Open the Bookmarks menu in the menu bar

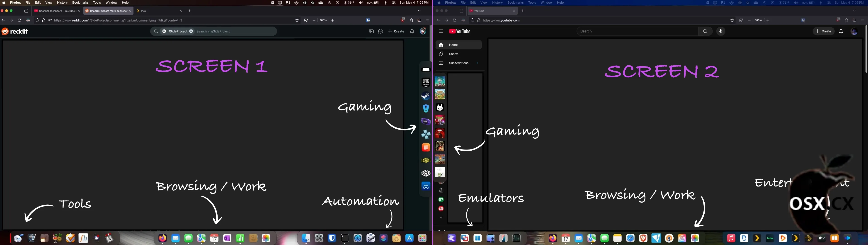point(80,2)
